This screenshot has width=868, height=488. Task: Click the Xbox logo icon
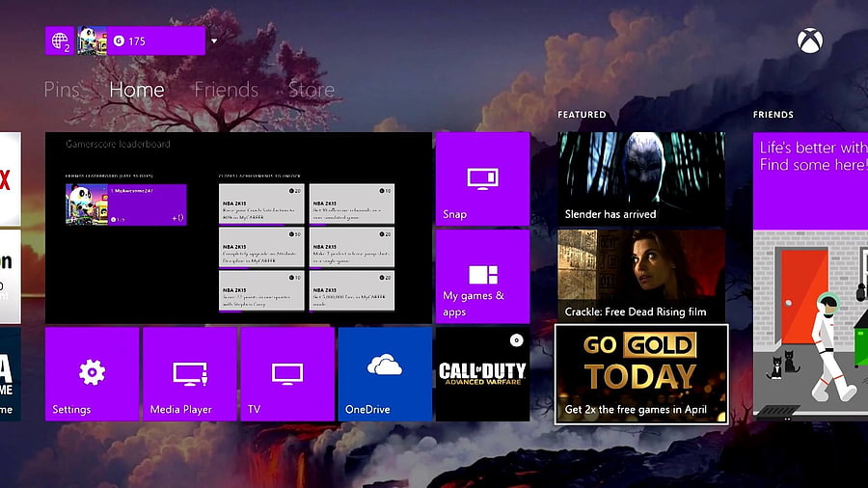pos(810,41)
